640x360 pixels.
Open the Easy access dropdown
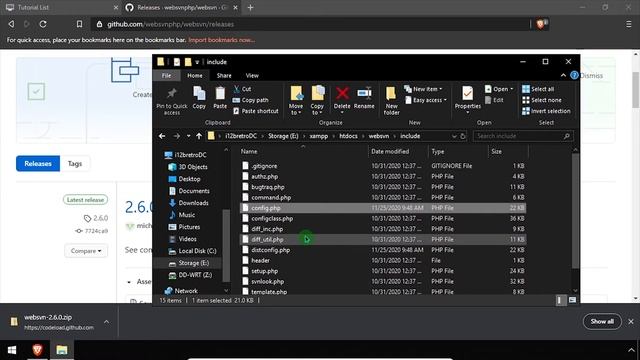(426, 100)
